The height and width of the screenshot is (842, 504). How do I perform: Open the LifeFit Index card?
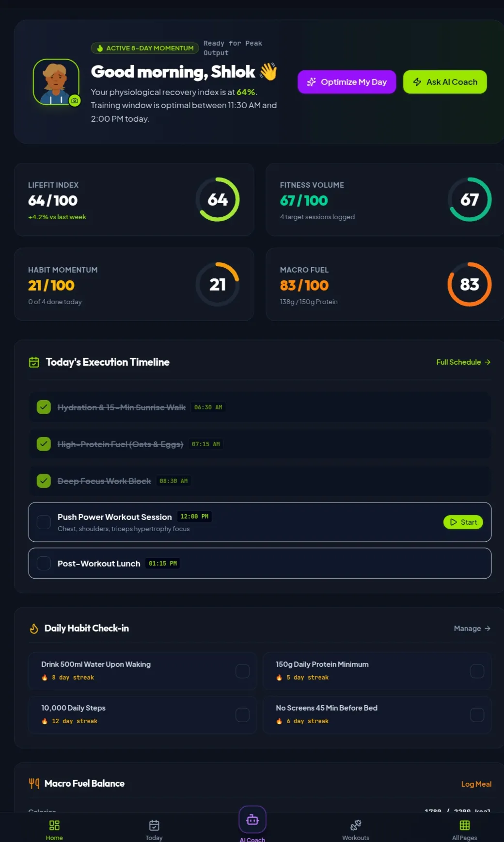point(134,199)
